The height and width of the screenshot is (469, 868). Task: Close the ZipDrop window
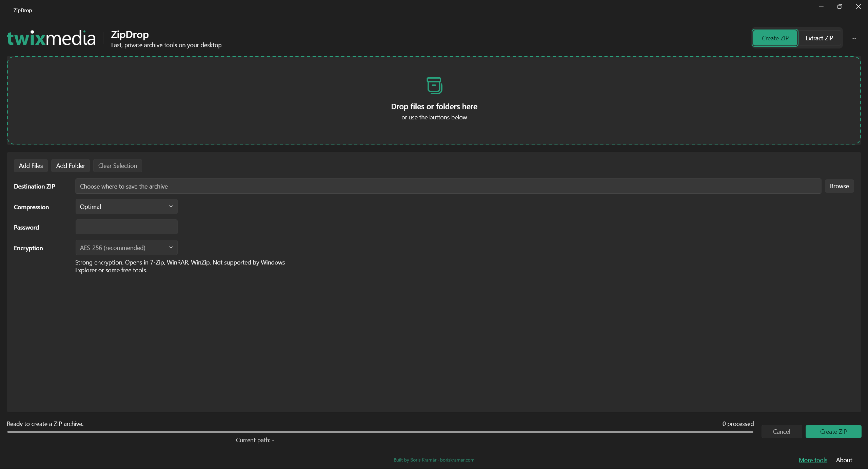(x=859, y=6)
